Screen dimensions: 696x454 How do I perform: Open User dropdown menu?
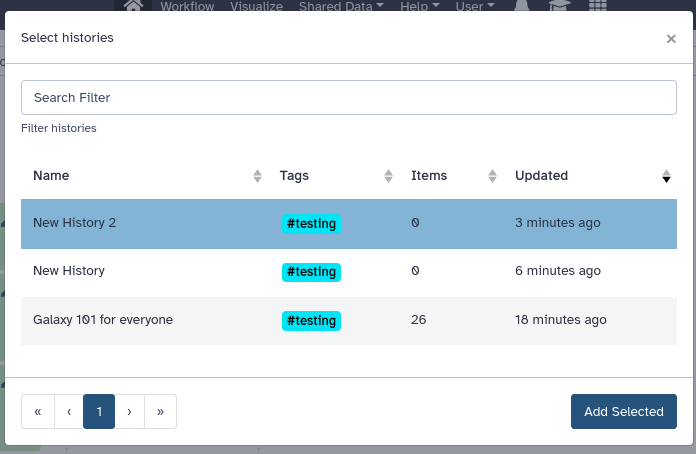(475, 6)
